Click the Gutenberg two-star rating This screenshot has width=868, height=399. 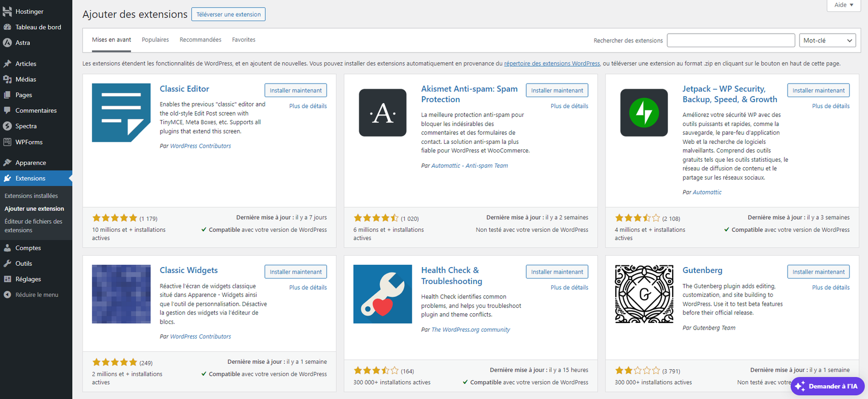click(637, 371)
